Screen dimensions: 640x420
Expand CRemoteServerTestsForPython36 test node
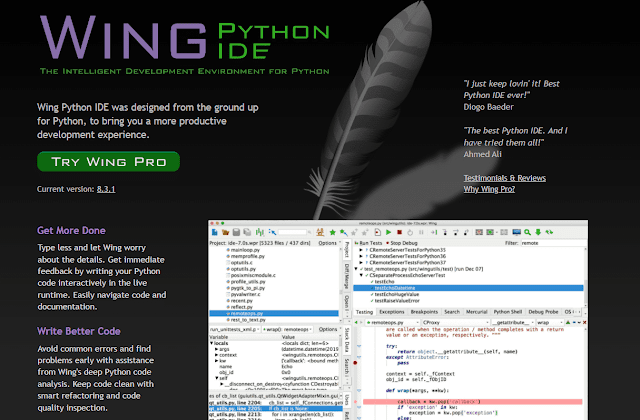coord(361,256)
